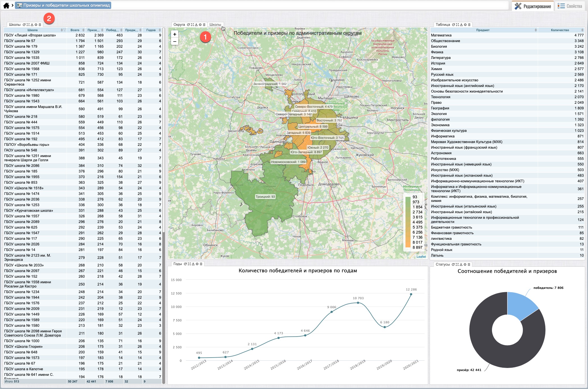Viewport: 588px width, 389px height.
Task: Sort schools by Годов column
Action: 160,30
